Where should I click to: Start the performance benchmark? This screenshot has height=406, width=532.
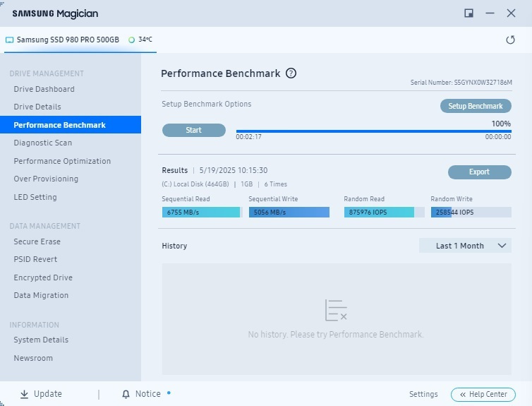[x=194, y=130]
